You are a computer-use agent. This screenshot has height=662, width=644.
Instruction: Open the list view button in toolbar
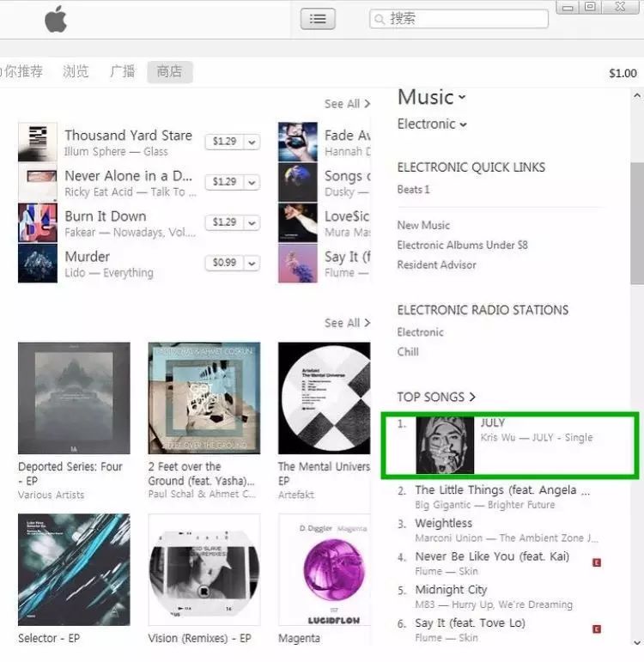click(318, 19)
